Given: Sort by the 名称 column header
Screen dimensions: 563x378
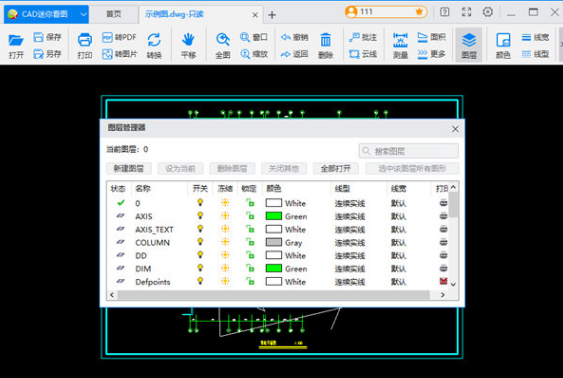Looking at the screenshot, I should tap(143, 188).
